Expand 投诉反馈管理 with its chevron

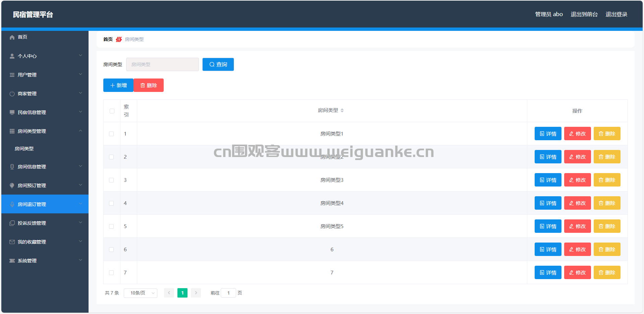coord(80,222)
